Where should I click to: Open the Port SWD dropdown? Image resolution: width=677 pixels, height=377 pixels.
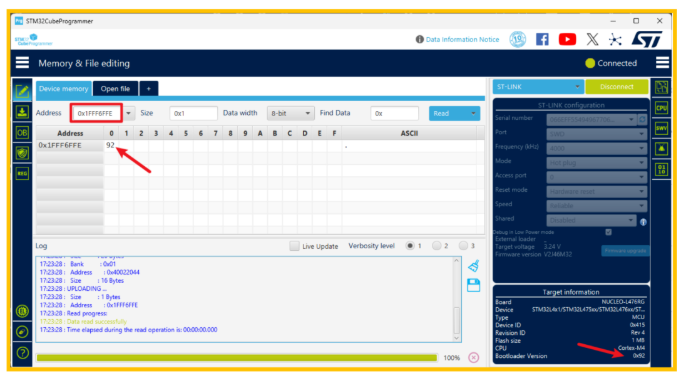(596, 134)
